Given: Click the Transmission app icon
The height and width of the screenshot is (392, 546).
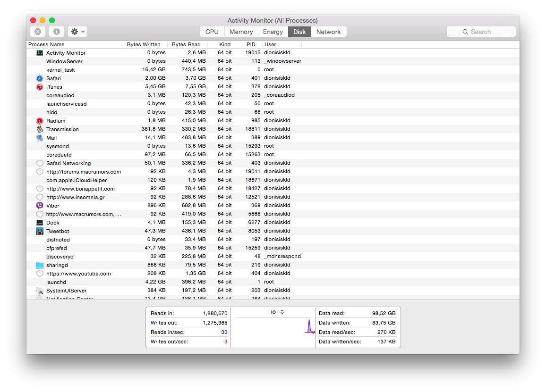Looking at the screenshot, I should pos(40,129).
